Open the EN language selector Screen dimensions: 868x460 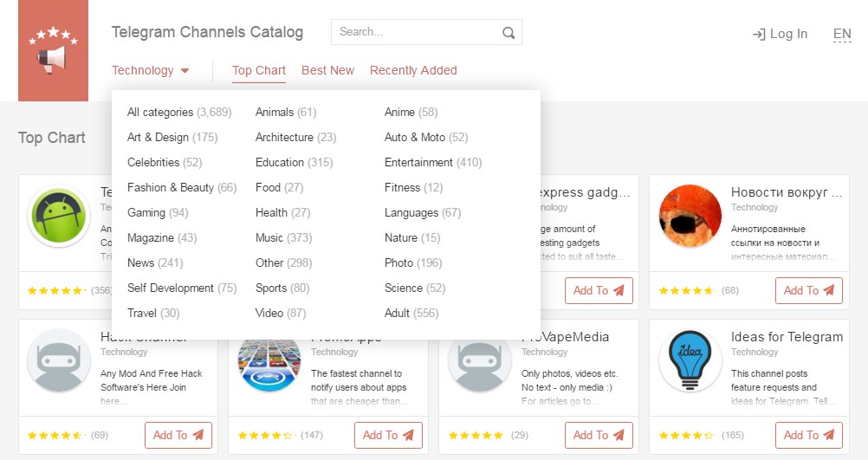[x=842, y=35]
